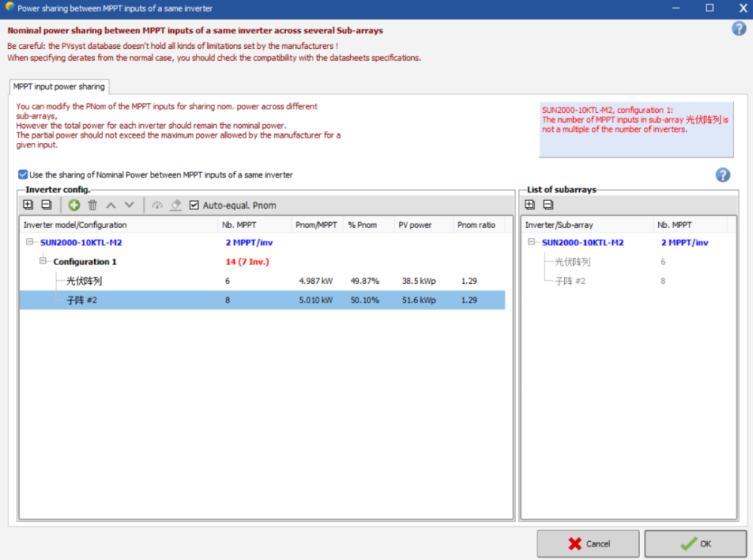Uncheck sharing of Nominal Power between MPPT inputs
Image resolution: width=753 pixels, height=560 pixels.
click(23, 175)
